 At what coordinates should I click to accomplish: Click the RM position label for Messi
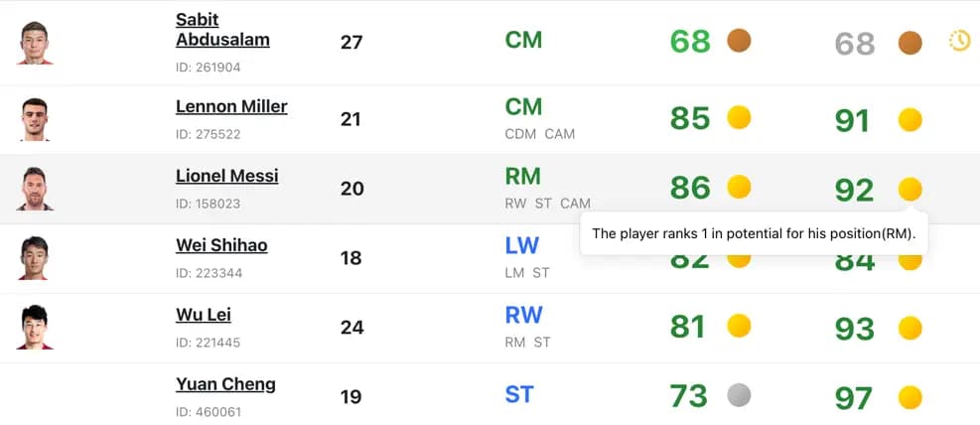(522, 177)
